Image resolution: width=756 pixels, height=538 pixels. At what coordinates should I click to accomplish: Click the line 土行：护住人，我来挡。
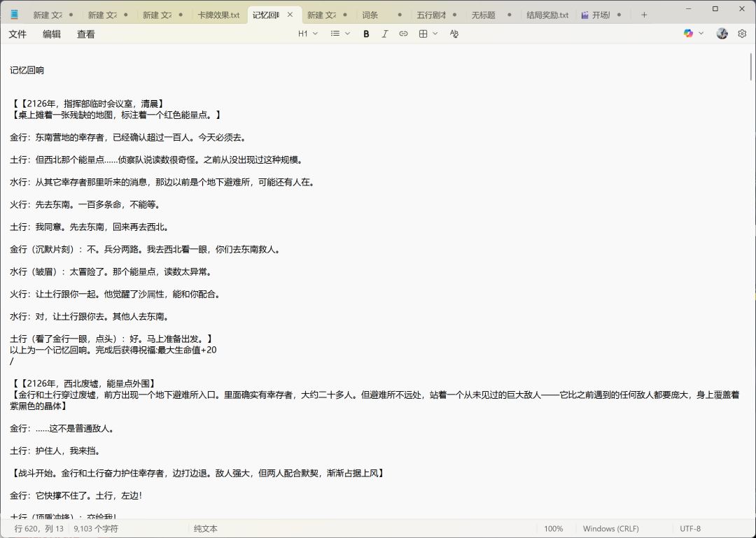56,451
